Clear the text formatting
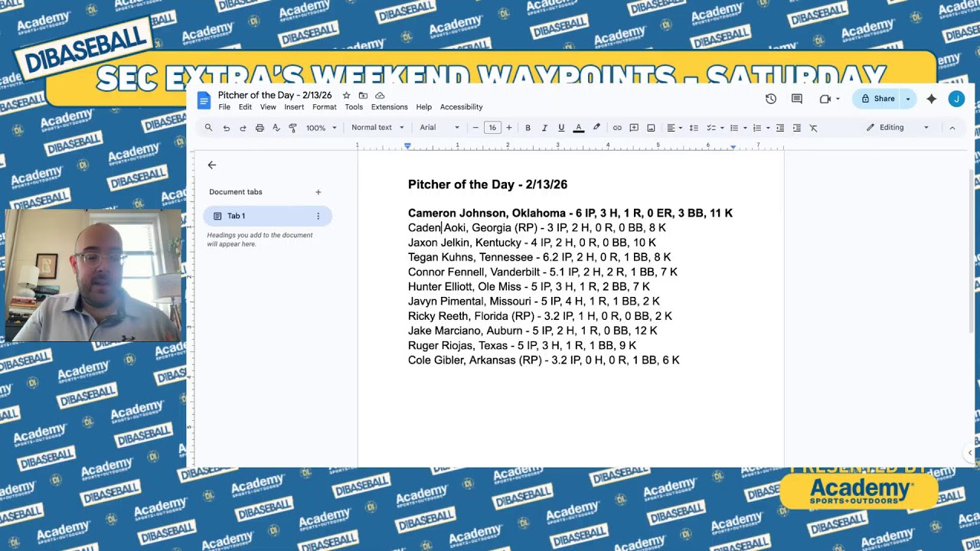This screenshot has height=551, width=980. (814, 128)
